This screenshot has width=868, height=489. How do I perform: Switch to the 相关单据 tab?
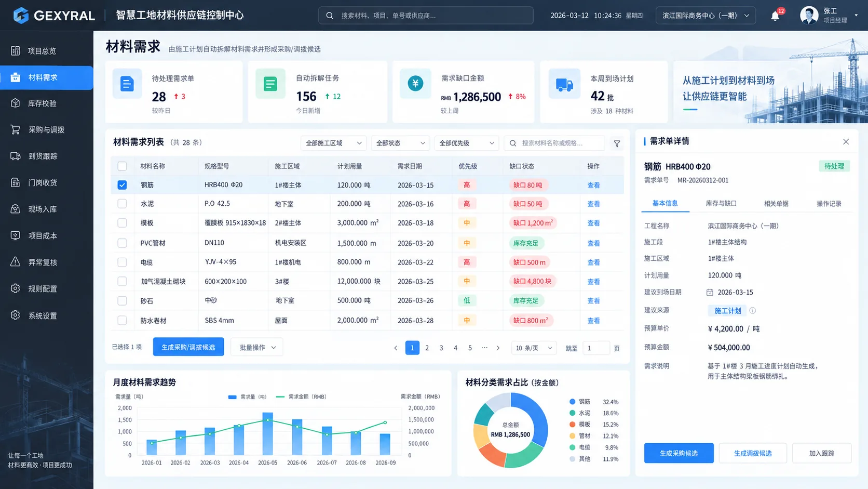(x=776, y=204)
